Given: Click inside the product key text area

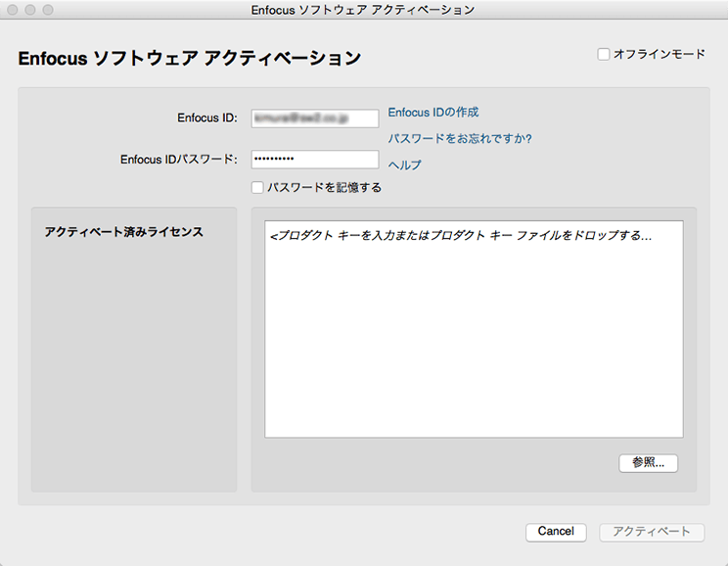Looking at the screenshot, I should 474,329.
